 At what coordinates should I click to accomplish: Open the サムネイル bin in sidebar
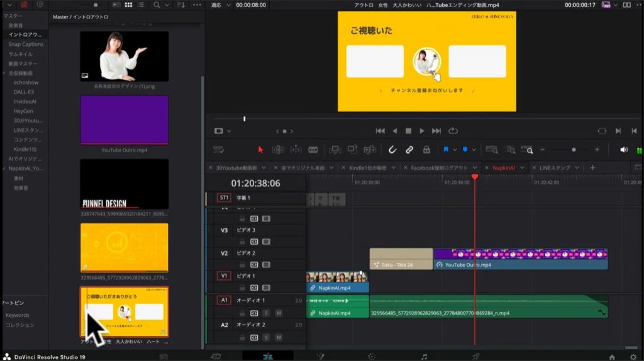click(x=19, y=54)
